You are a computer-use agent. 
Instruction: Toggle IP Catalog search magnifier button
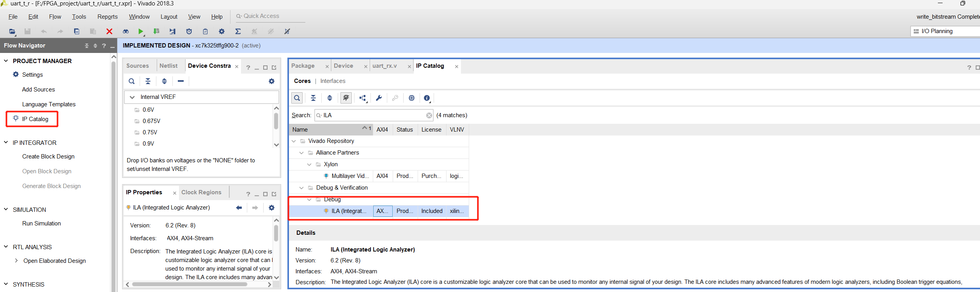(297, 98)
